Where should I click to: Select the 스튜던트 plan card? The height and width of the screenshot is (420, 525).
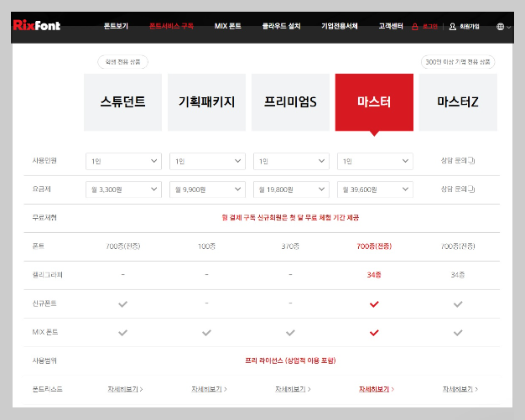point(123,102)
